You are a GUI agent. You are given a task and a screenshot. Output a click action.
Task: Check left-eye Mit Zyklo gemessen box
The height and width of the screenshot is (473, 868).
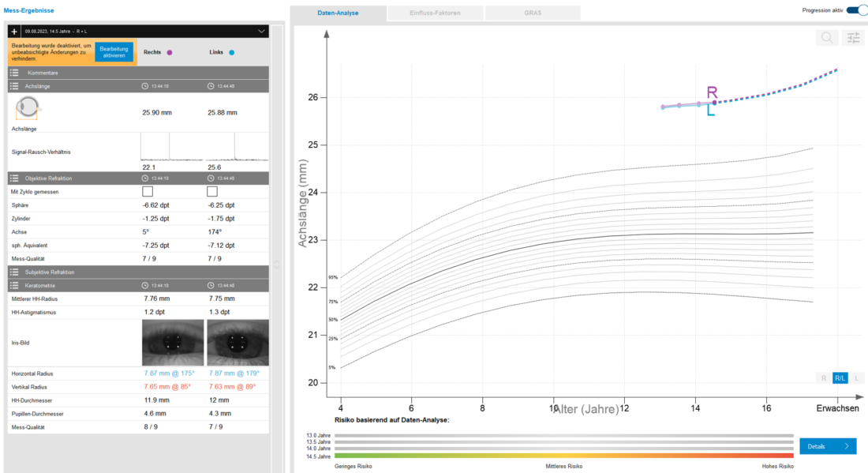coord(212,191)
